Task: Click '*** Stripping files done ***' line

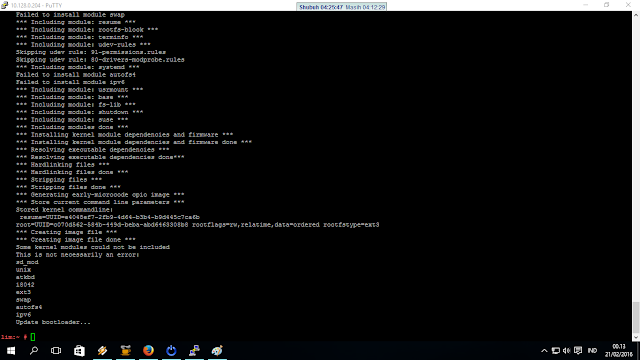Action: tap(68, 187)
